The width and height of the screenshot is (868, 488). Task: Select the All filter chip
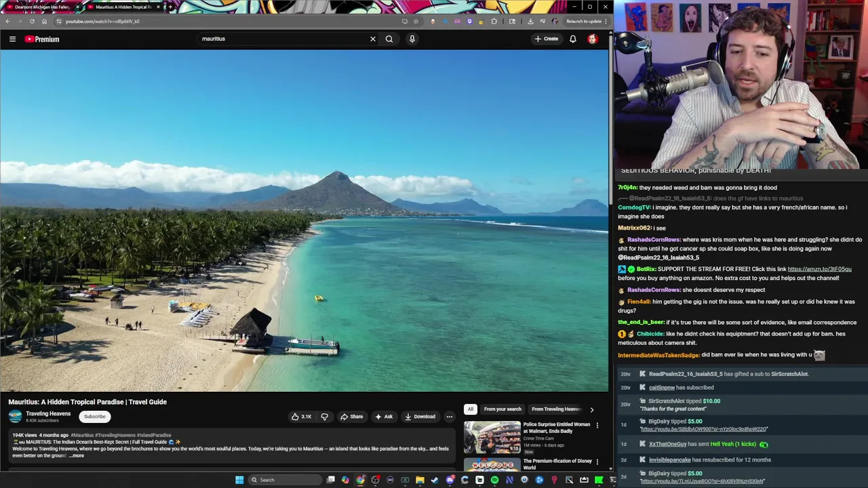click(470, 409)
